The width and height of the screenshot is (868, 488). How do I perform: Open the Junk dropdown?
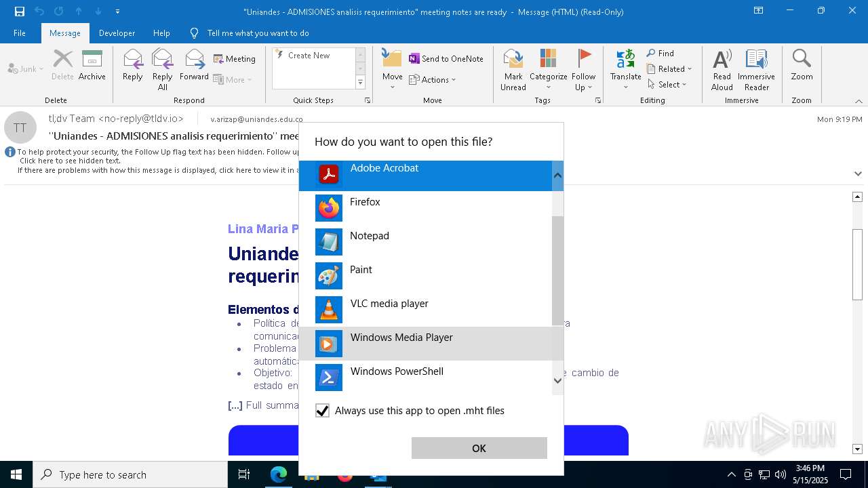click(x=26, y=68)
